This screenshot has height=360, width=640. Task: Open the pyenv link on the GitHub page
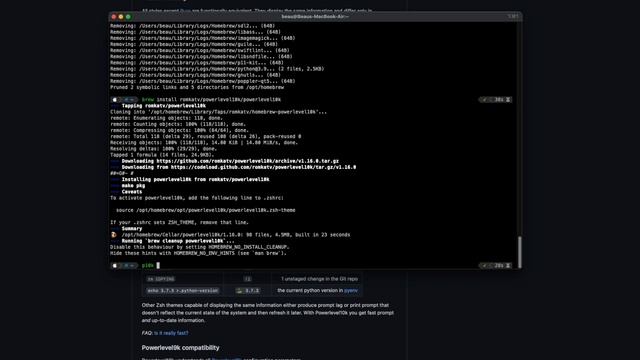351,290
